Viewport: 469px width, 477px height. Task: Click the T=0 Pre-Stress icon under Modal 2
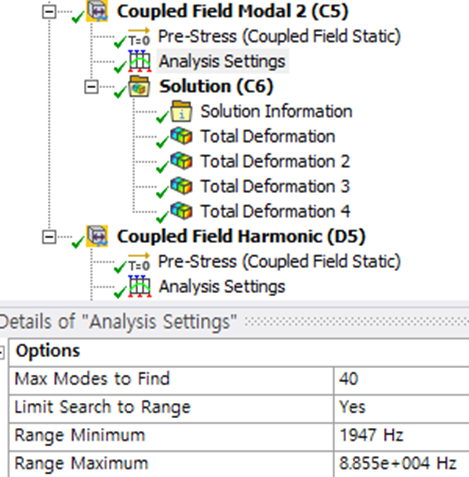pyautogui.click(x=139, y=37)
